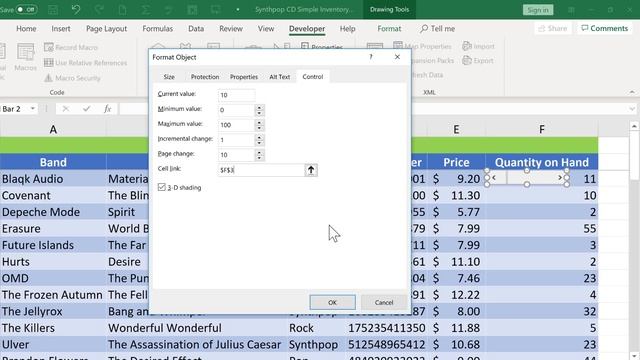Open the Comments button
The width and height of the screenshot is (640, 360).
604,28
